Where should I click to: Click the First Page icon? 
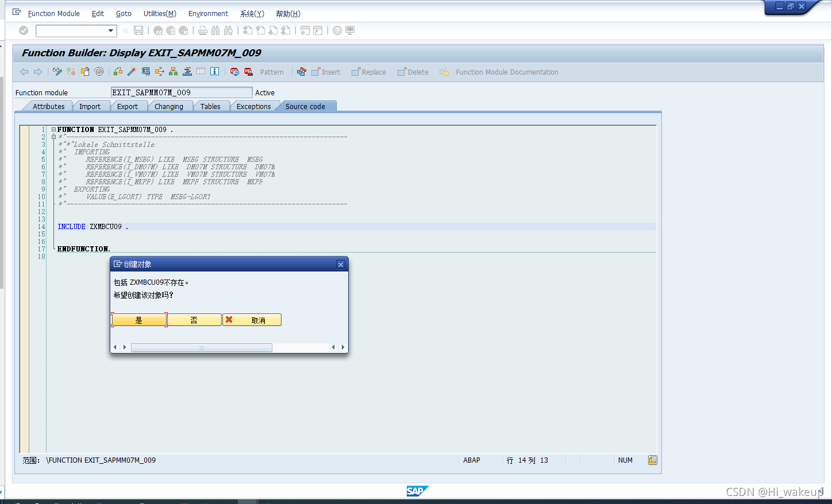[x=248, y=30]
